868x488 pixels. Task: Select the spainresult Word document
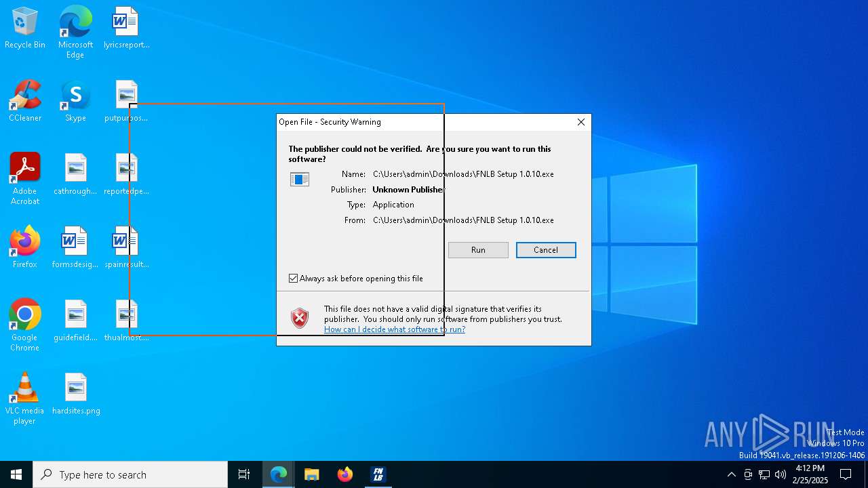(126, 247)
